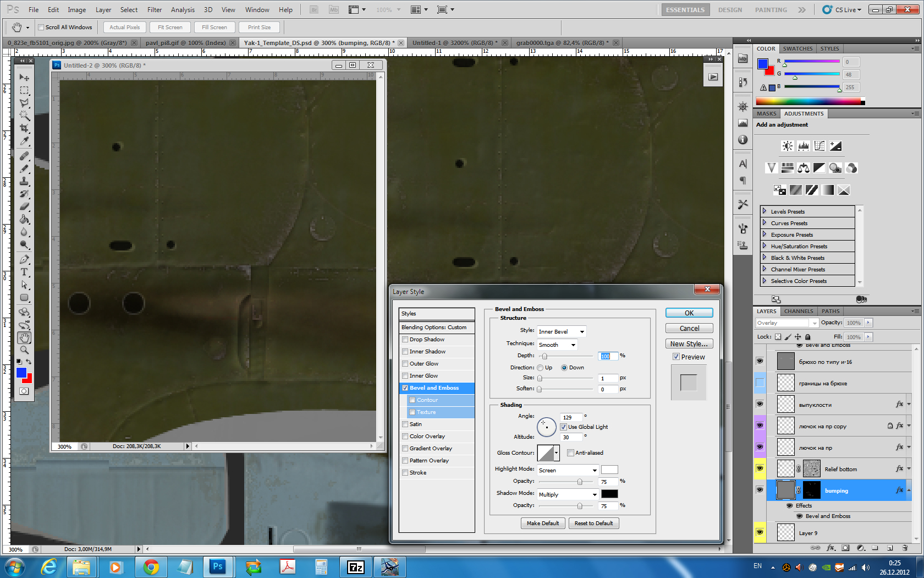Select the Rectangular Marquee tool
924x578 pixels.
click(24, 90)
